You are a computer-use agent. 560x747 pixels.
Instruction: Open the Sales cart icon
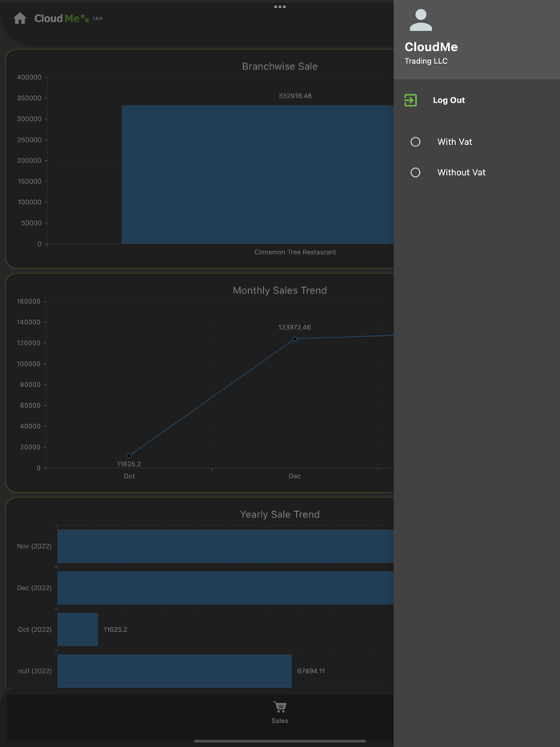pyautogui.click(x=280, y=707)
